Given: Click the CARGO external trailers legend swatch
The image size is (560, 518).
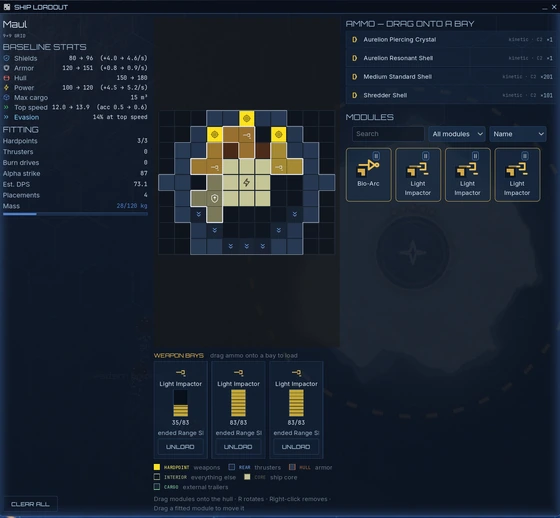Looking at the screenshot, I should click(157, 487).
